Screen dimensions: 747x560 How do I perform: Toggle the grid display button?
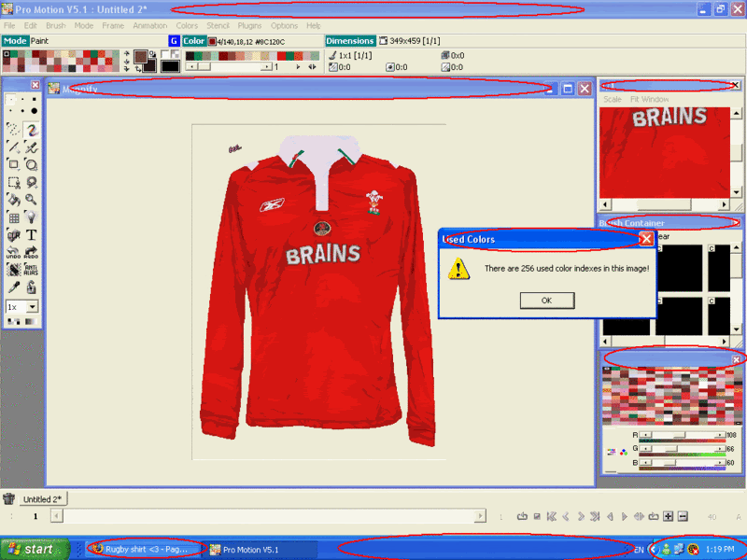(14, 217)
